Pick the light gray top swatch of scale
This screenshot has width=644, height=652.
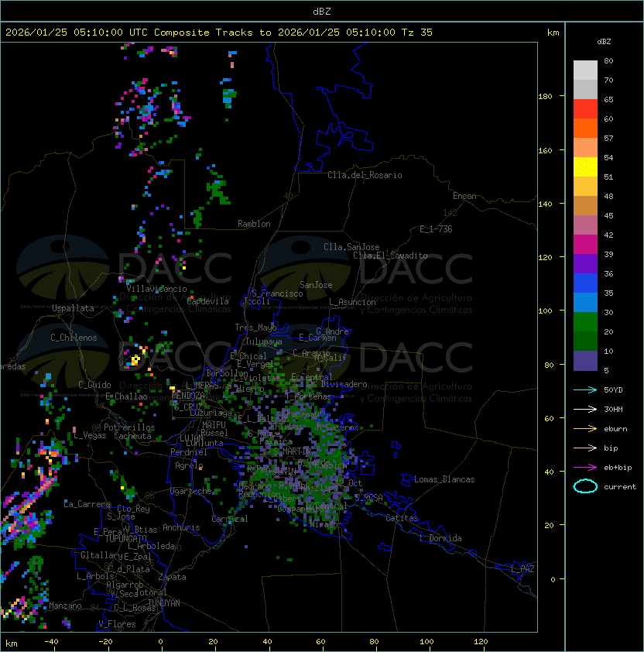click(585, 70)
